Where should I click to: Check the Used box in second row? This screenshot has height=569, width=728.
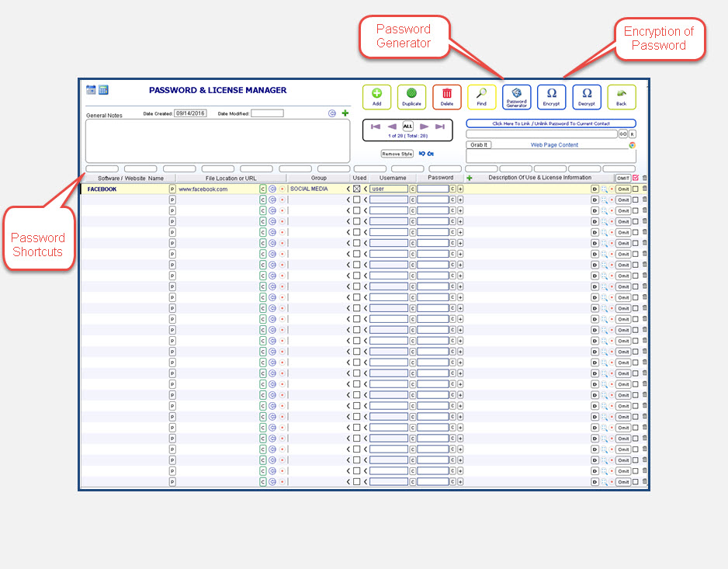[357, 199]
